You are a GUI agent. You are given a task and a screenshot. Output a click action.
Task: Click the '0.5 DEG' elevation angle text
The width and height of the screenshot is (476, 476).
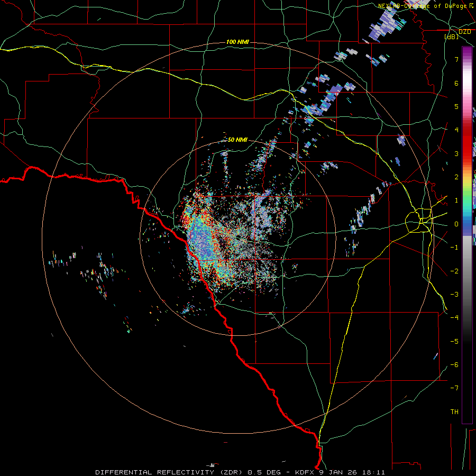tap(264, 472)
